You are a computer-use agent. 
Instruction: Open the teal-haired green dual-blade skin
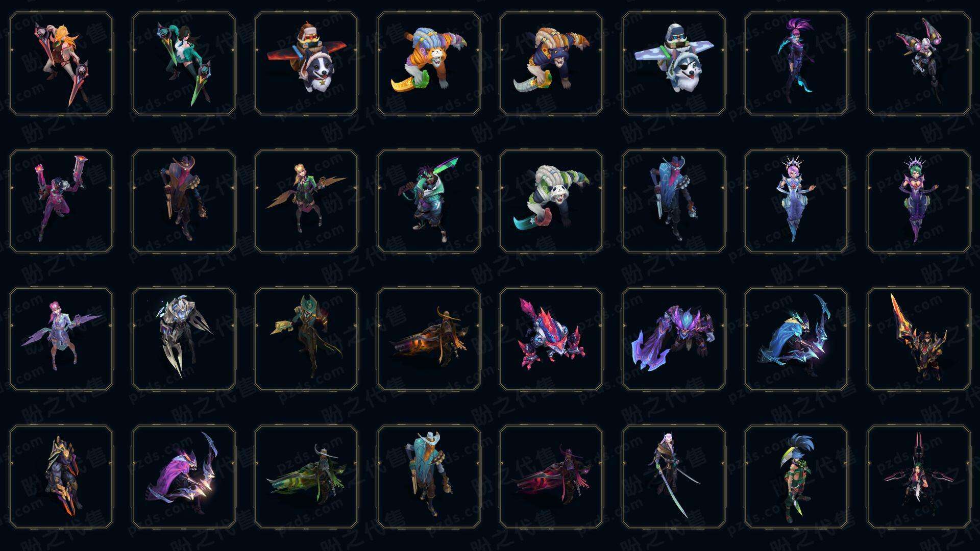click(184, 64)
